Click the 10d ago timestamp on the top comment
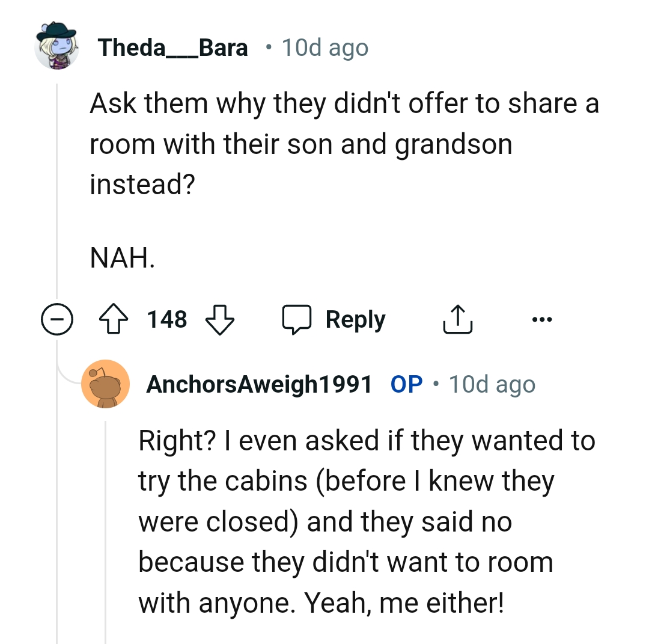 325,48
